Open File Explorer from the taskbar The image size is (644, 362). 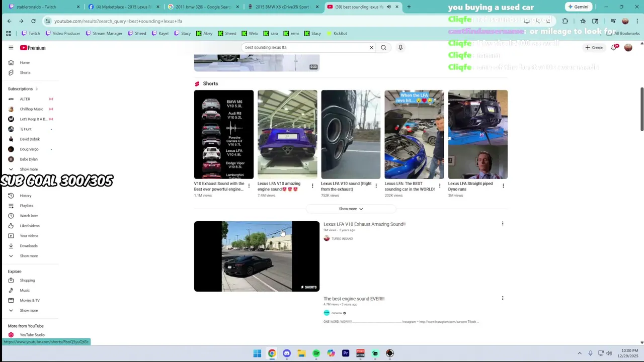pyautogui.click(x=301, y=353)
